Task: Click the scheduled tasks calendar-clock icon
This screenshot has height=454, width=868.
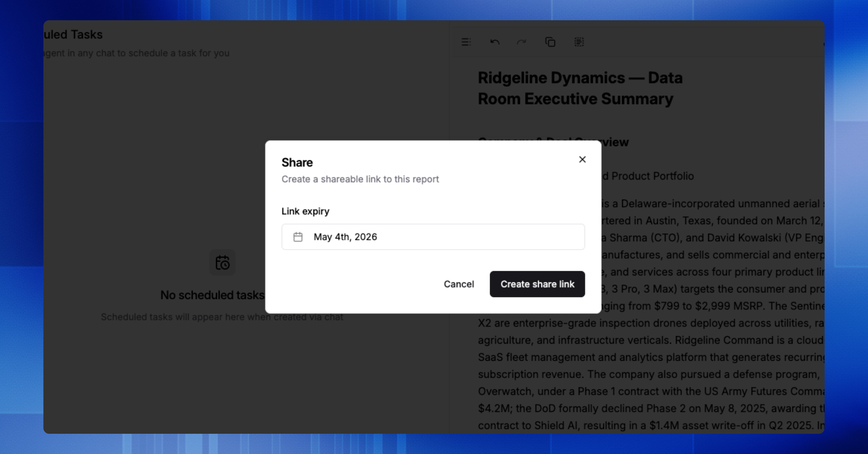Action: (x=222, y=262)
